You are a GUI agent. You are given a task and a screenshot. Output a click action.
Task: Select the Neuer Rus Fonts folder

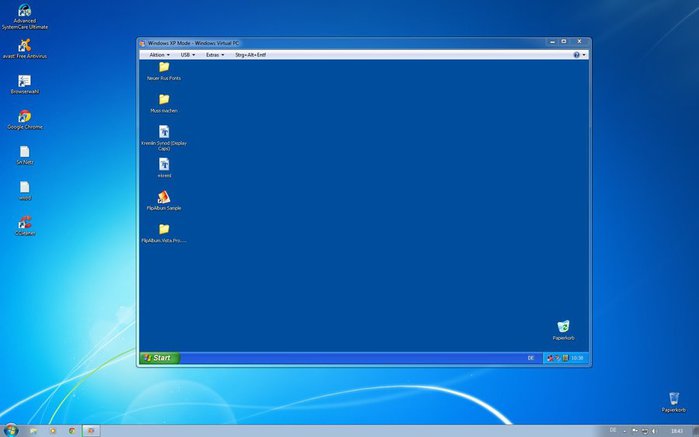coord(164,71)
